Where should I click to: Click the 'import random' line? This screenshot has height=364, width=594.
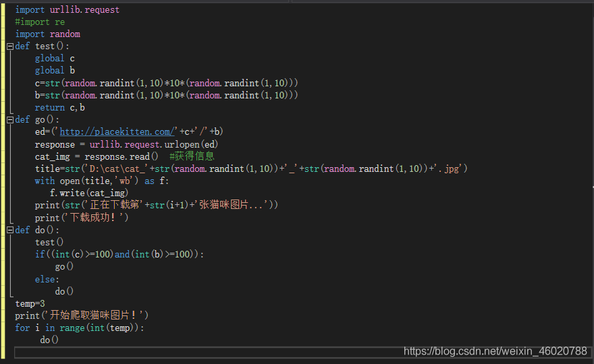[x=48, y=34]
